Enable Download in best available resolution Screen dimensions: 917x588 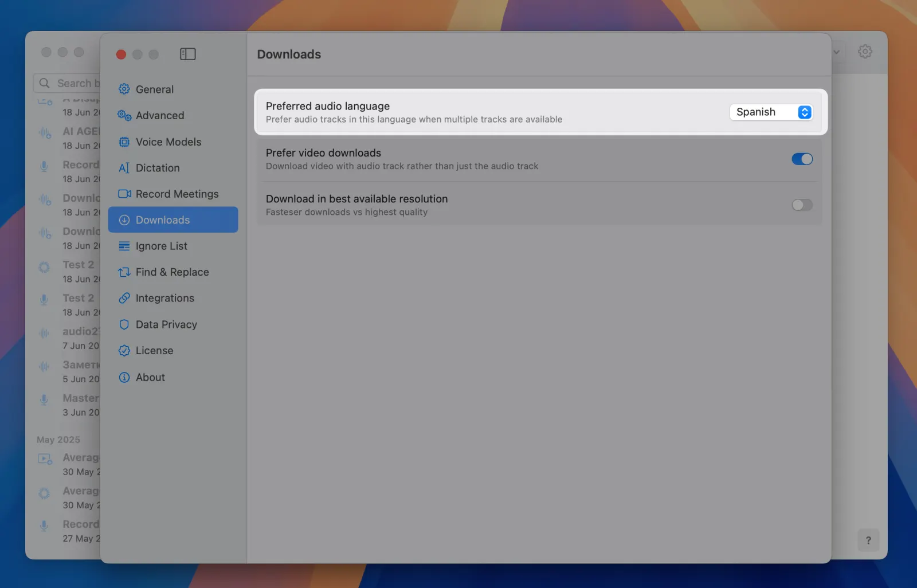click(x=802, y=205)
